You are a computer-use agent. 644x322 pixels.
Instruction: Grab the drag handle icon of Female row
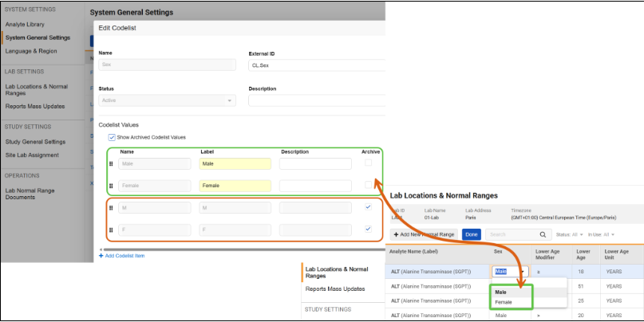point(111,186)
